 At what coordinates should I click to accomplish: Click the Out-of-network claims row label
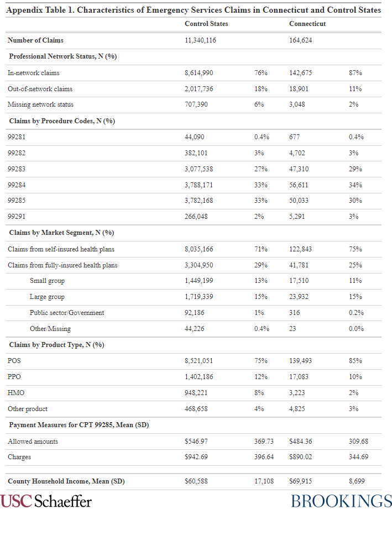[40, 88]
